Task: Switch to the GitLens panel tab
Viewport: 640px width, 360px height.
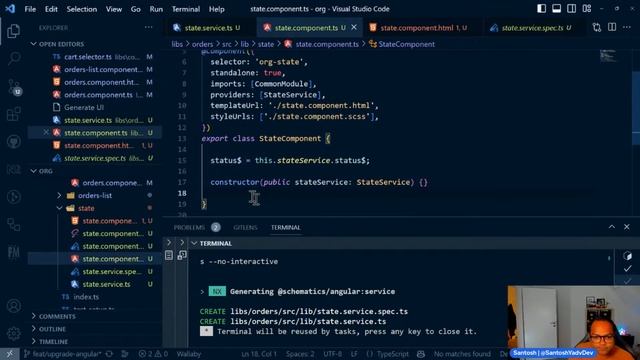Action: pyautogui.click(x=245, y=227)
